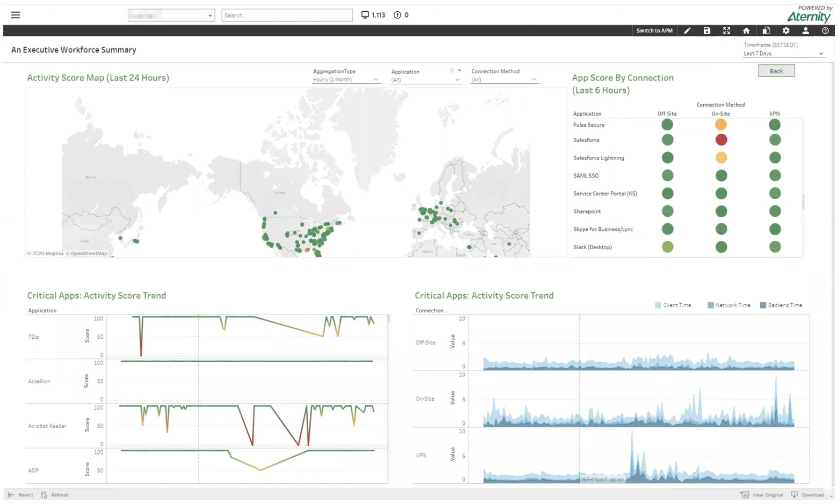Click the Refresh label in the bottom toolbar

coord(60,495)
